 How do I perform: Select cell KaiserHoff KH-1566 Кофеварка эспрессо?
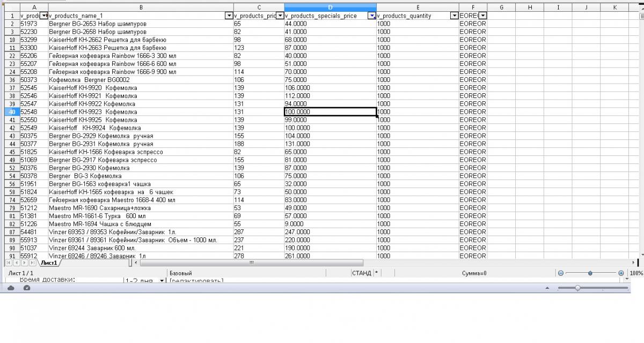coord(141,152)
